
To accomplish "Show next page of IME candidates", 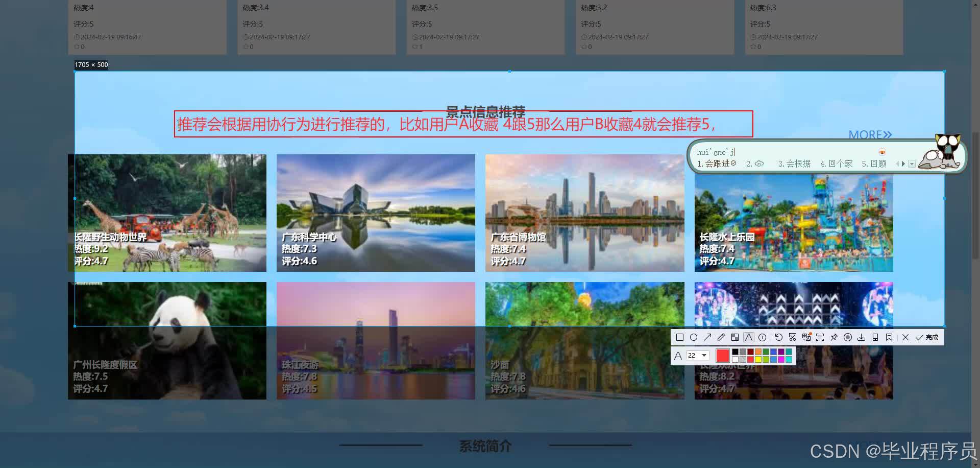I will (x=903, y=163).
